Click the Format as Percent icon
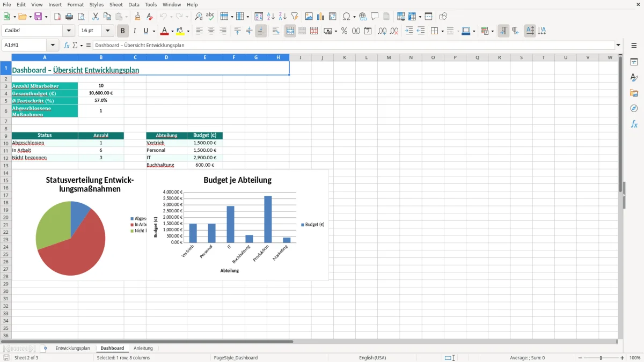The image size is (644, 362). click(x=344, y=31)
